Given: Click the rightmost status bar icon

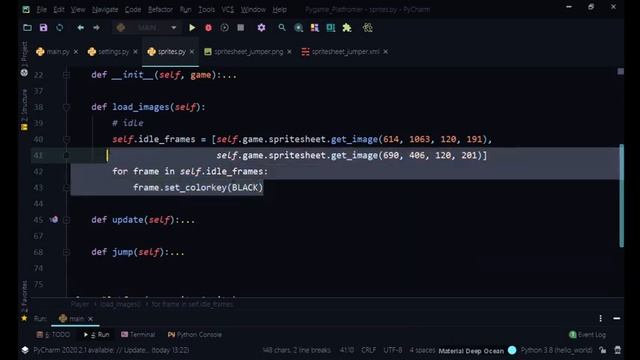Looking at the screenshot, I should click(618, 350).
